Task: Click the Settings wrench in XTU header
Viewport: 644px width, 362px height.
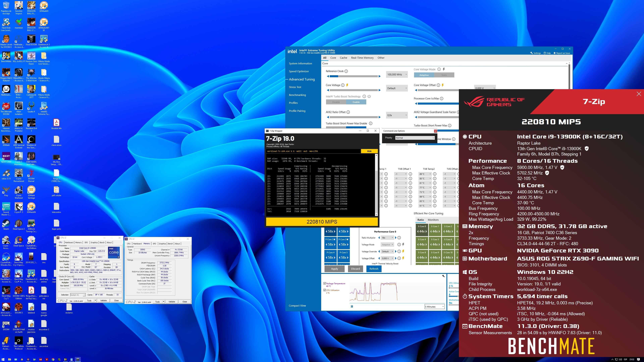Action: coord(535,53)
